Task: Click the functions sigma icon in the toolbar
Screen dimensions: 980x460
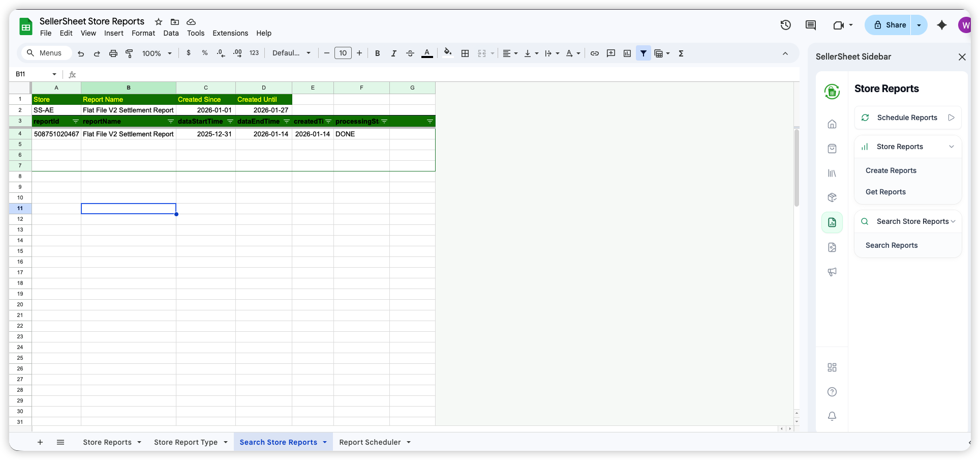Action: pos(681,53)
